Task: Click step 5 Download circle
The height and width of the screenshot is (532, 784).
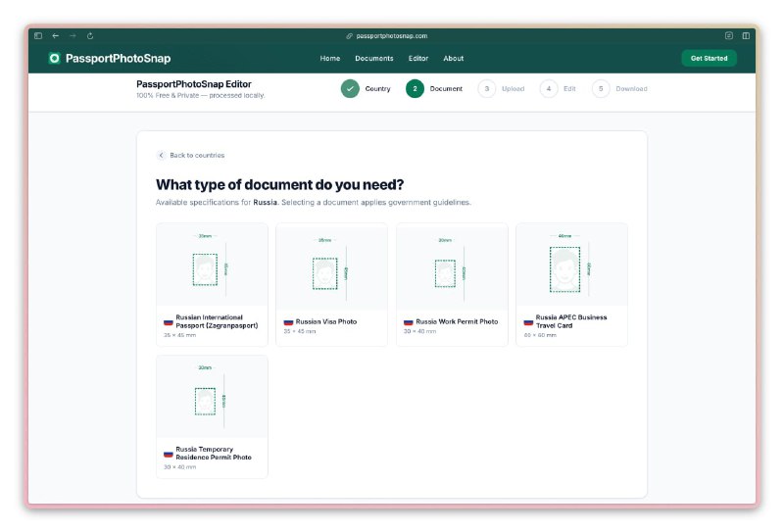Action: pyautogui.click(x=601, y=89)
